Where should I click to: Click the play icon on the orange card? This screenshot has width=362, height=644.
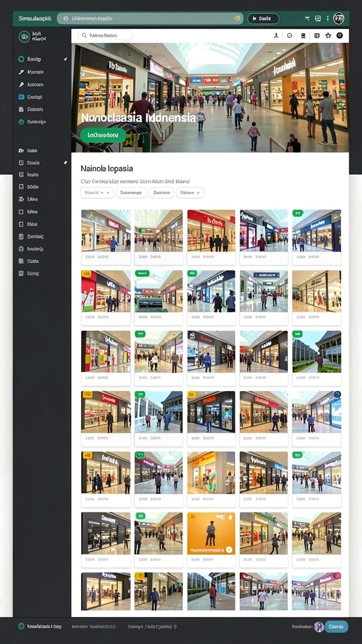pyautogui.click(x=229, y=550)
